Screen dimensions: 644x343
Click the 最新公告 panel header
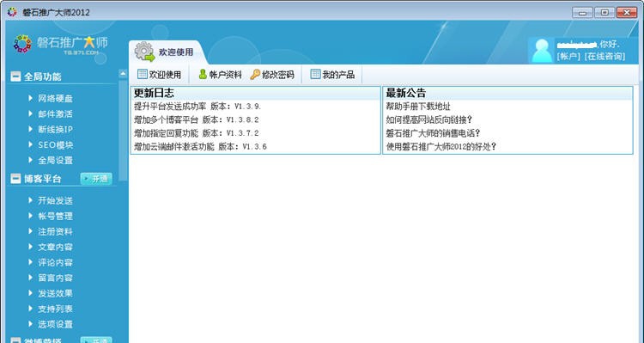[507, 93]
